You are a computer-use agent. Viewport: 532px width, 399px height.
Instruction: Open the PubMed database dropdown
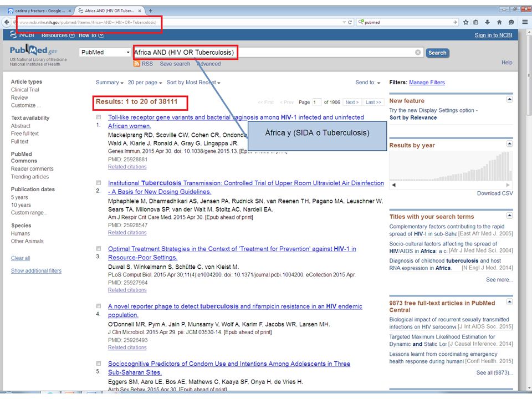click(105, 52)
